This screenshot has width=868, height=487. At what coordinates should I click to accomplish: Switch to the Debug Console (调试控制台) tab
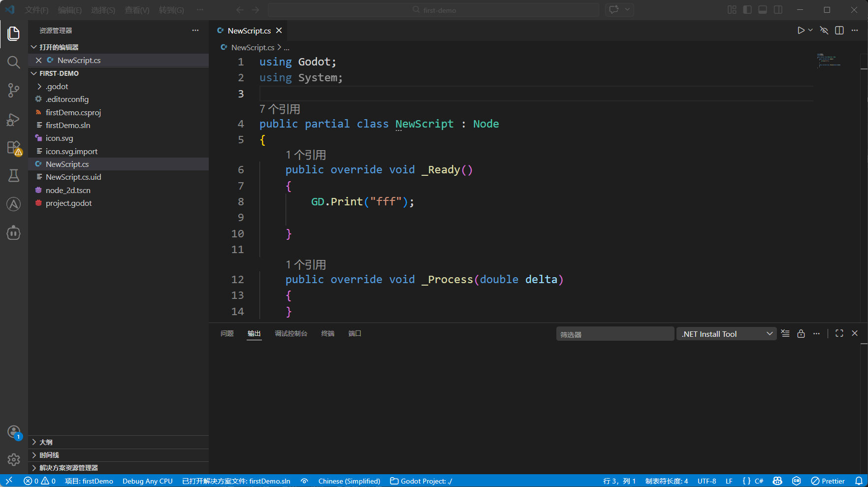tap(291, 333)
